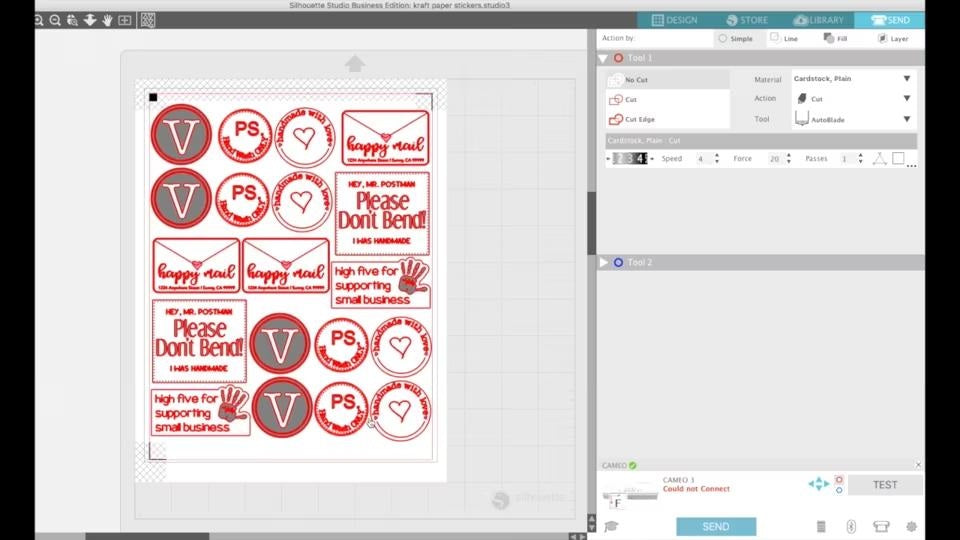960x540 pixels.
Task: Open the Material dropdown showing Cardstock, Plain
Action: pos(850,78)
